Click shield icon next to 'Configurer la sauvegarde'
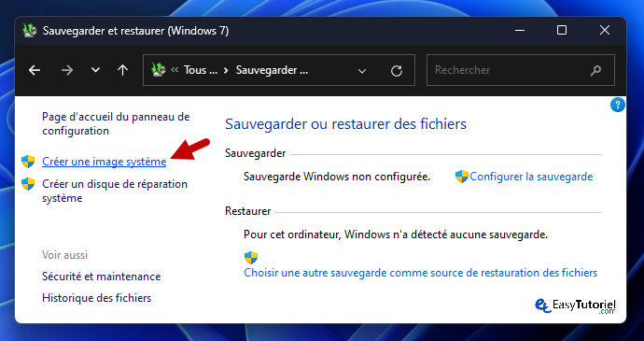Image resolution: width=644 pixels, height=341 pixels. pos(462,177)
